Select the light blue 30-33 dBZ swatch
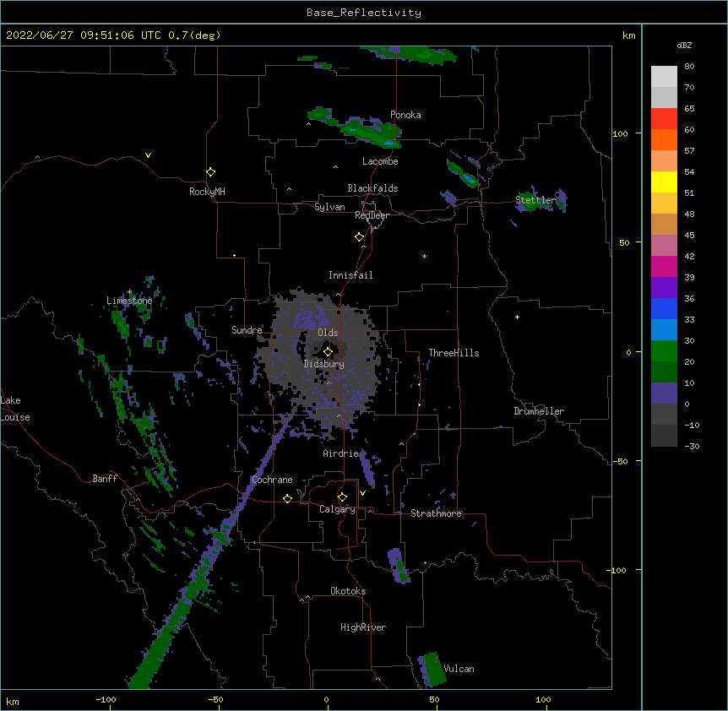 [664, 329]
